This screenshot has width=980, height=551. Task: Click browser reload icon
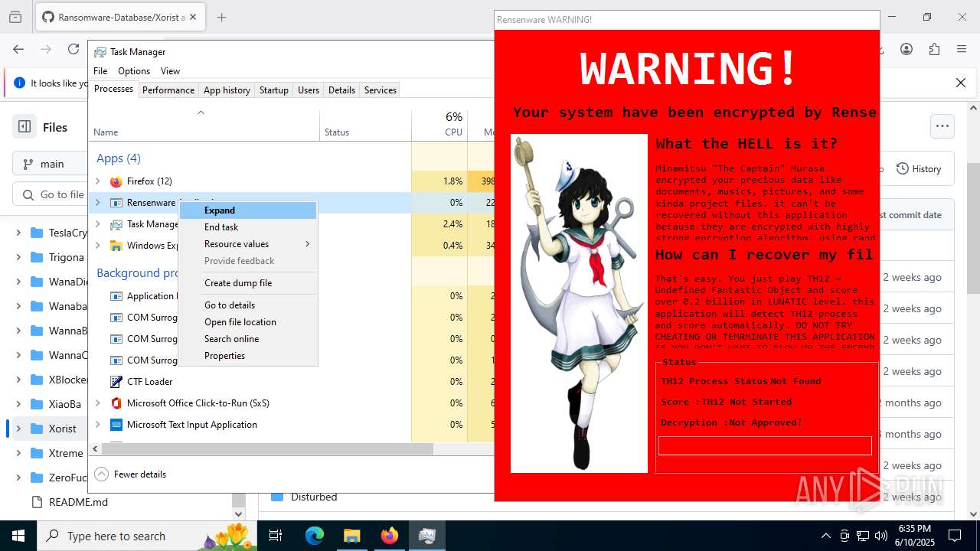73,49
